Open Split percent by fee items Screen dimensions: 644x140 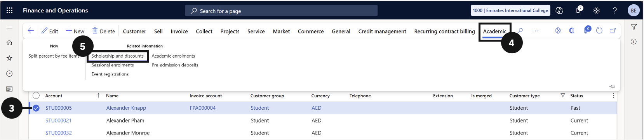coord(54,56)
